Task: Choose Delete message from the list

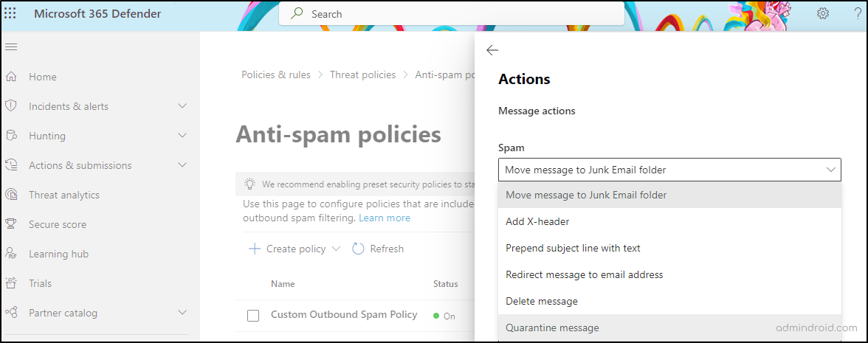Action: (x=541, y=301)
